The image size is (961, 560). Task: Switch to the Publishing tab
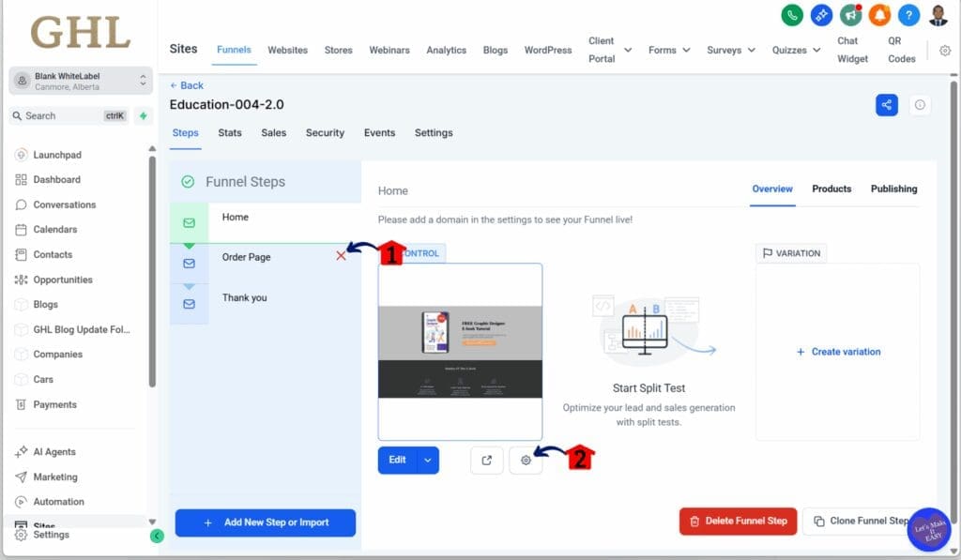click(892, 189)
